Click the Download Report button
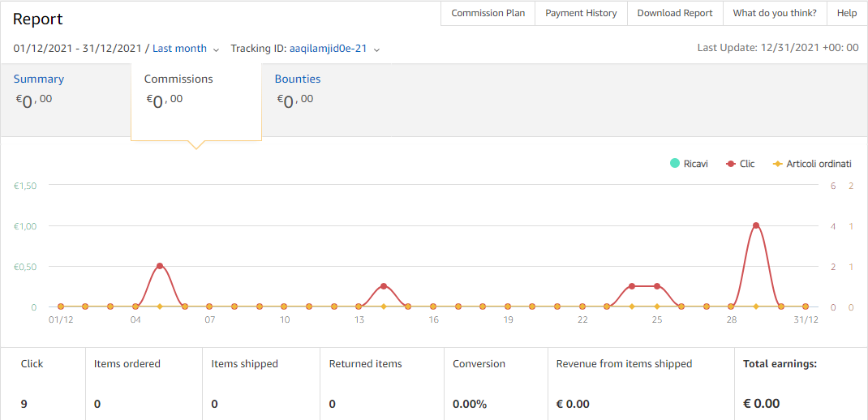868x420 pixels. (x=675, y=13)
